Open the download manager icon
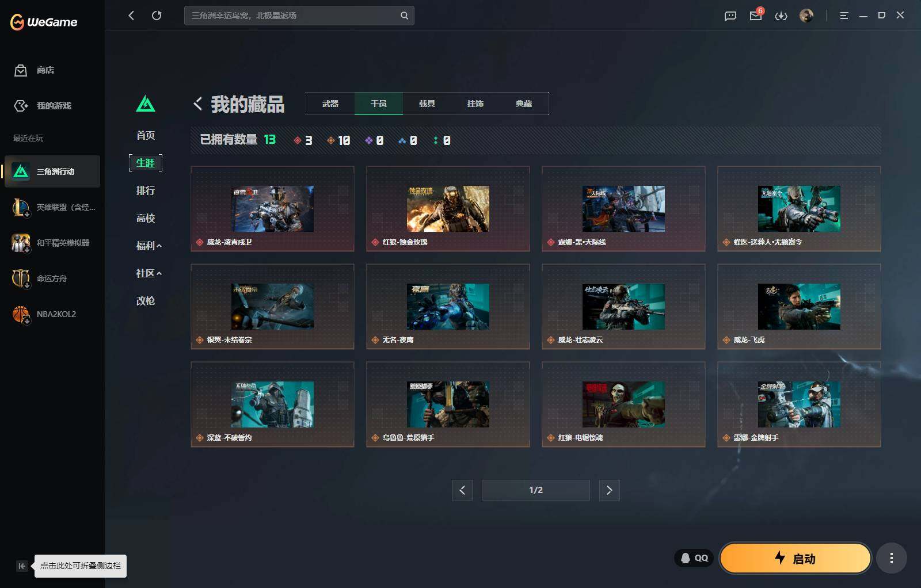Viewport: 921px width, 588px height. (781, 16)
